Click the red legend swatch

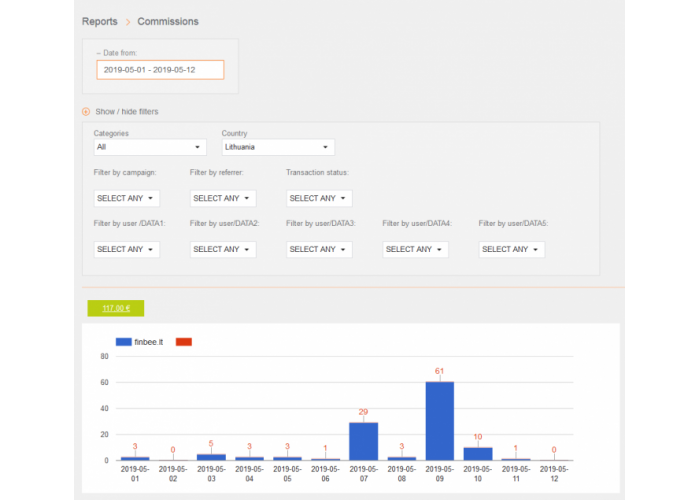click(184, 342)
